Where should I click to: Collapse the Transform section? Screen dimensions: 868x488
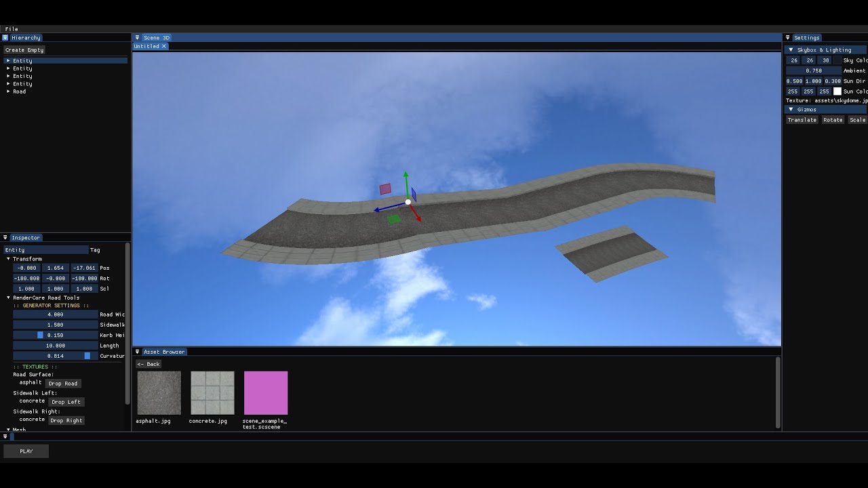coord(9,259)
